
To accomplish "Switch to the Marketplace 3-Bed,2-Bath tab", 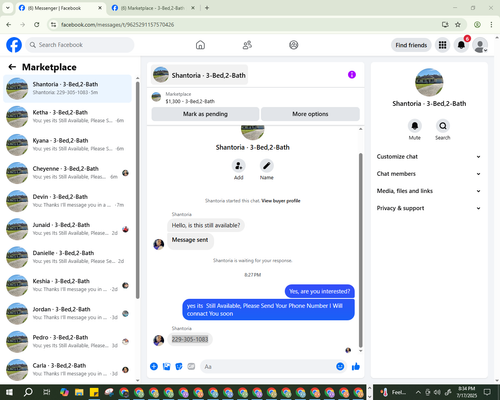I will pos(152,8).
